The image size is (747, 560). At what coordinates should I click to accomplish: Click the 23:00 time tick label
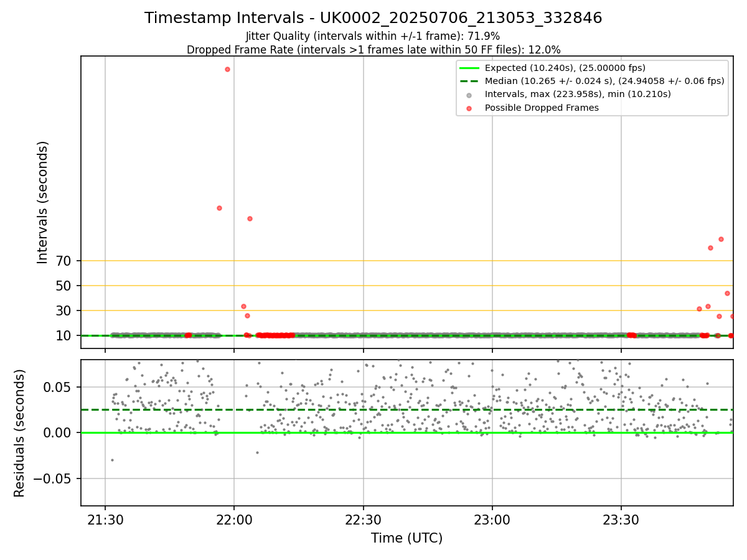point(492,520)
